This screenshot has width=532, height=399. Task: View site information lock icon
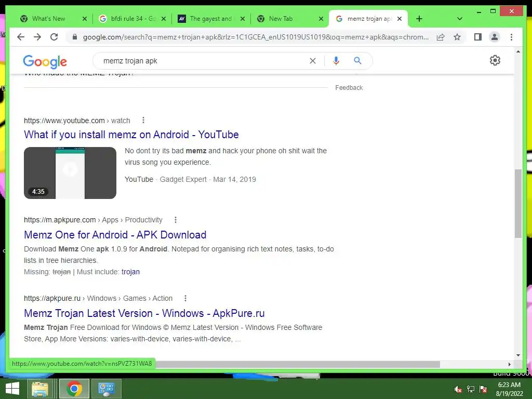75,37
